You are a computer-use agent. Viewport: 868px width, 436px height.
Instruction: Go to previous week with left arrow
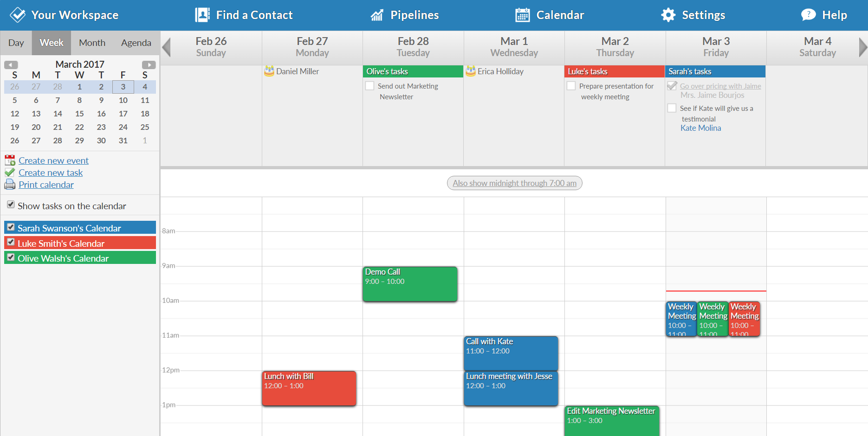pos(167,47)
